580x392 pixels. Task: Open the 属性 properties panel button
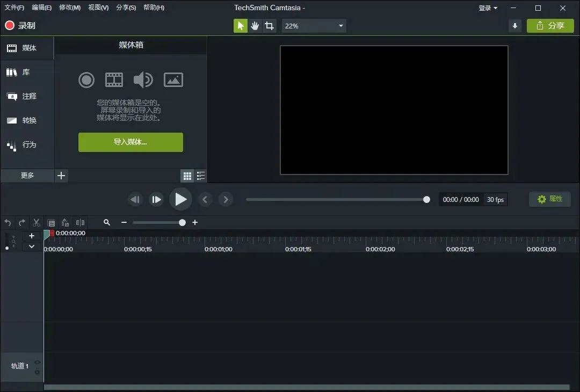pyautogui.click(x=550, y=199)
